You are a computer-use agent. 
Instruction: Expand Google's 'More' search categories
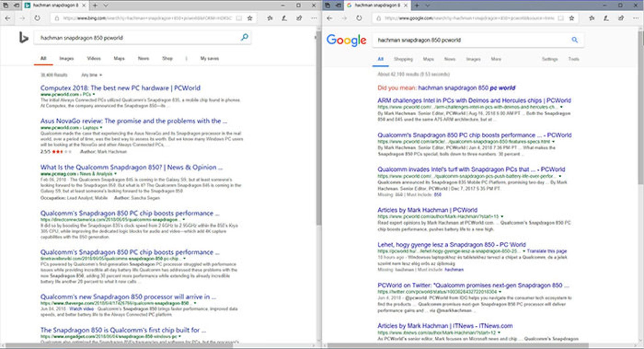click(496, 59)
